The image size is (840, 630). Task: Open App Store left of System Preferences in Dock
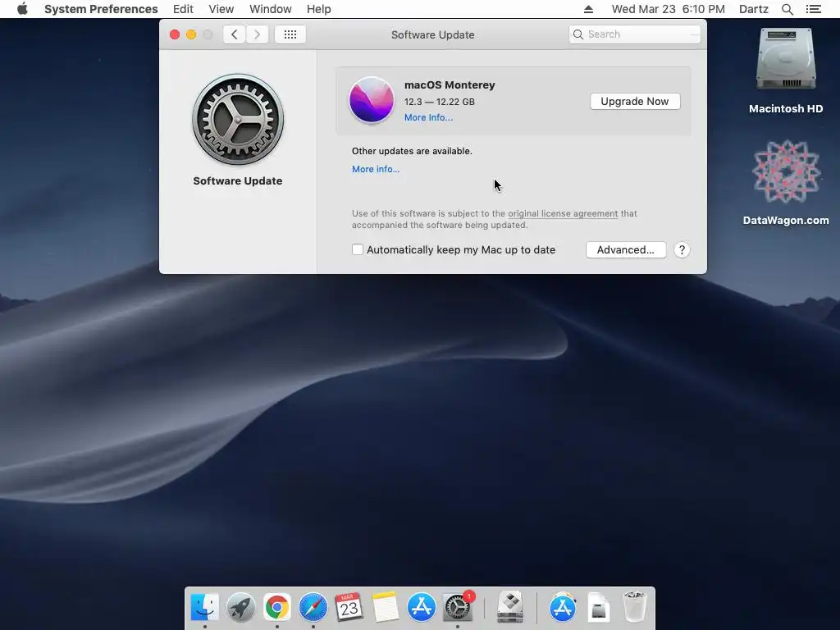click(421, 607)
